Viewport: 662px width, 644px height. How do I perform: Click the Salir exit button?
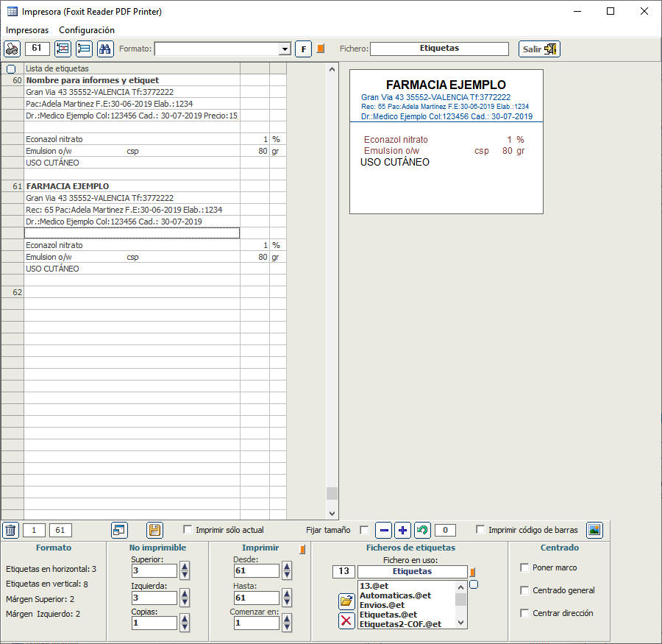tap(539, 49)
